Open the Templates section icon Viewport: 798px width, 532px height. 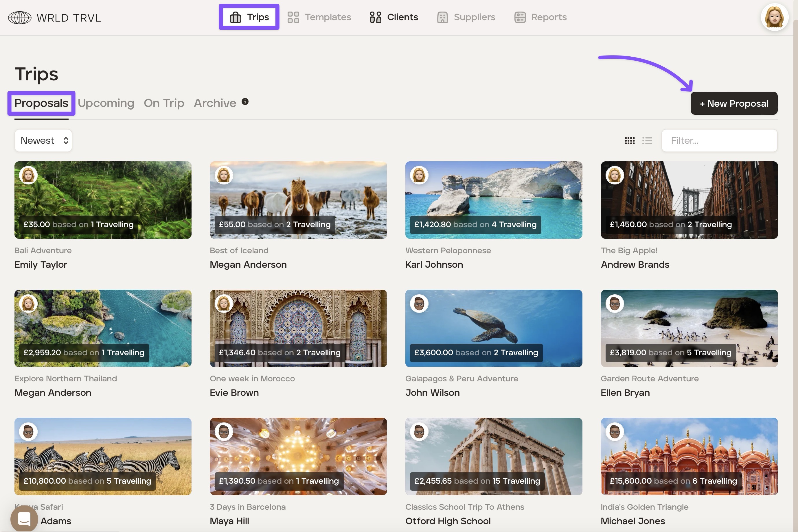(x=293, y=17)
